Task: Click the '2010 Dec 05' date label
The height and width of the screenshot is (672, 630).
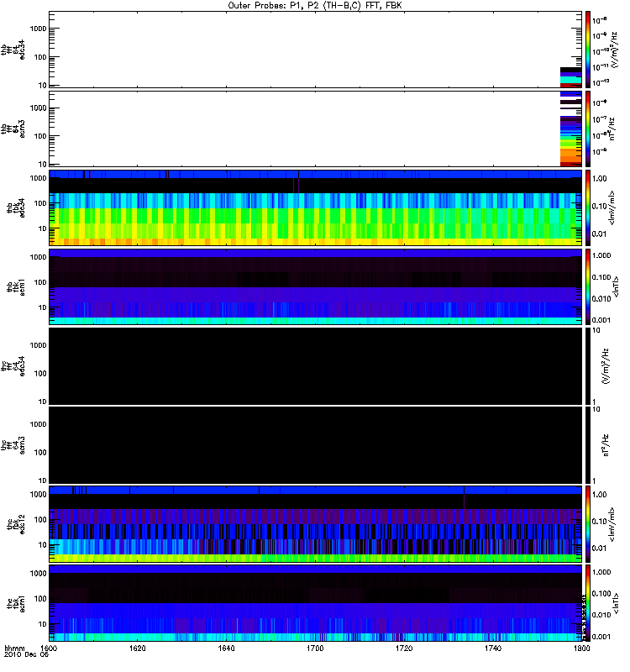Action: pyautogui.click(x=27, y=654)
